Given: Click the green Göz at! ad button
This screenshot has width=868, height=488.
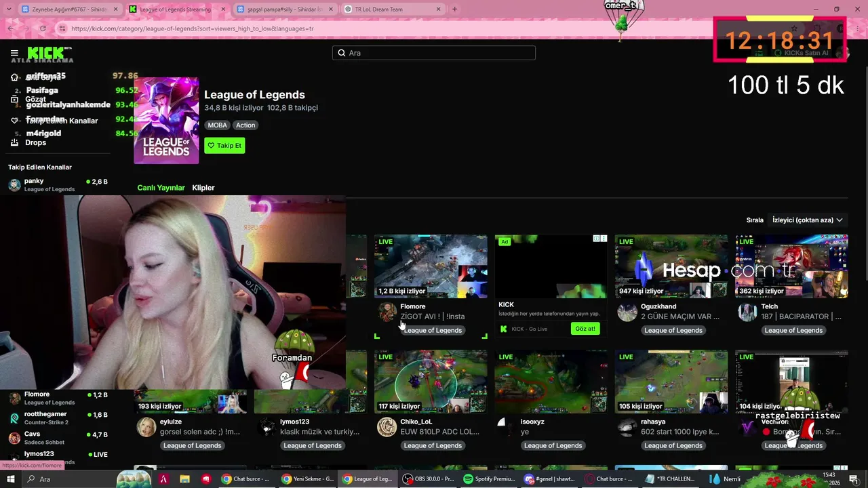Looking at the screenshot, I should pyautogui.click(x=585, y=329).
